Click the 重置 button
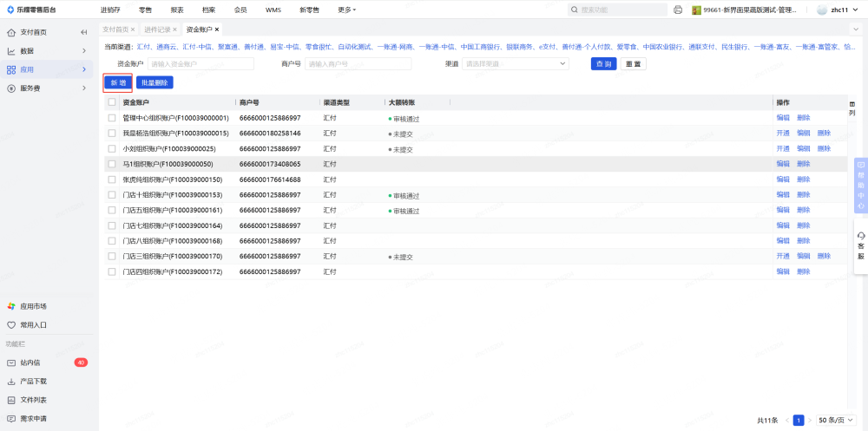This screenshot has height=431, width=868. [x=634, y=63]
